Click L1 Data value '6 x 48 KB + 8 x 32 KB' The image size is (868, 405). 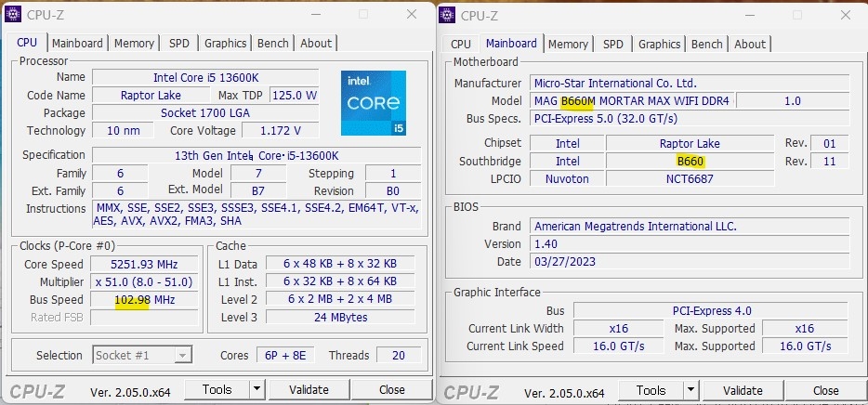click(340, 264)
